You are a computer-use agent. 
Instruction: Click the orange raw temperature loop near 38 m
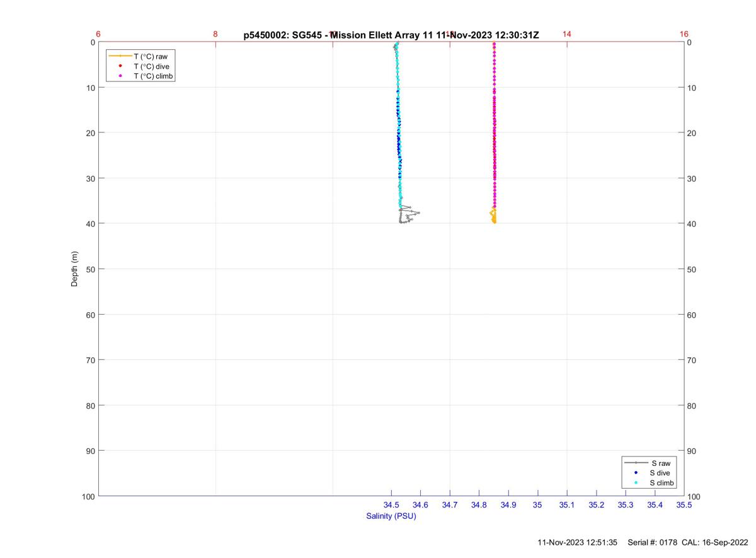pos(493,215)
